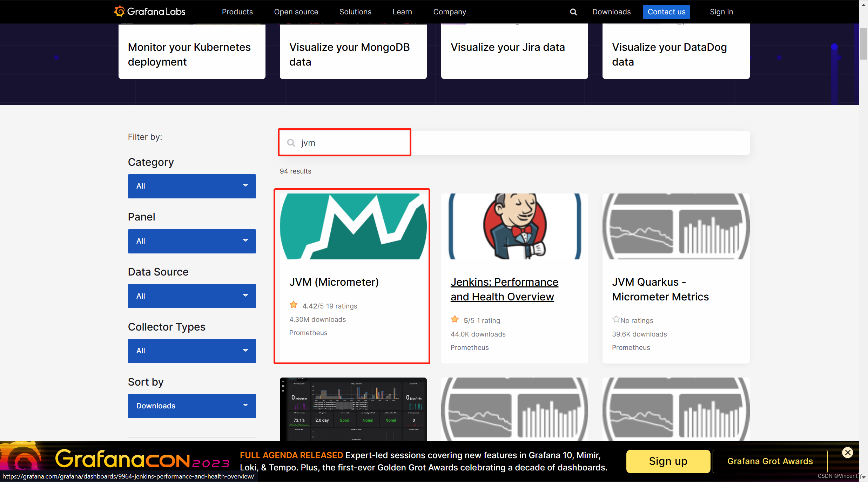Open the Open source menu
Viewport: 868px width, 482px height.
pos(296,12)
